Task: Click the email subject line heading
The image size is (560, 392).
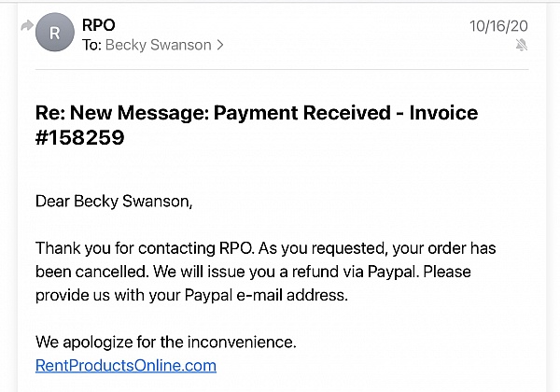Action: pos(257,125)
